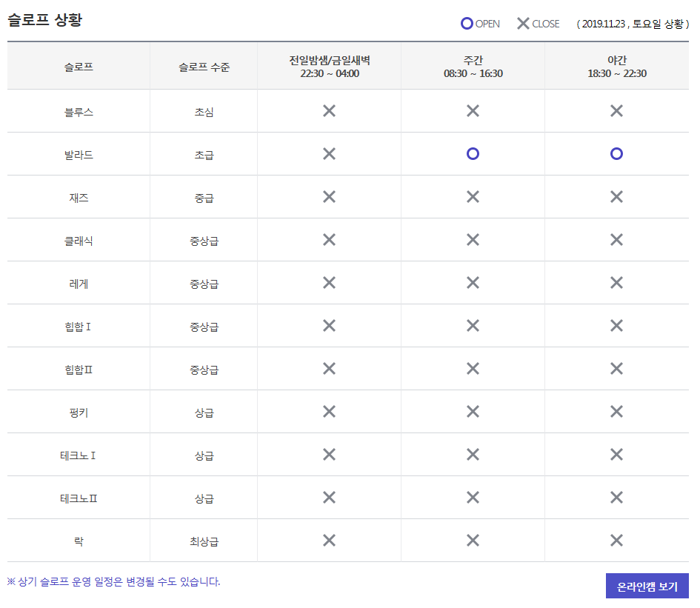Click the 2019.11.23 토요일 상황 date text

click(633, 24)
